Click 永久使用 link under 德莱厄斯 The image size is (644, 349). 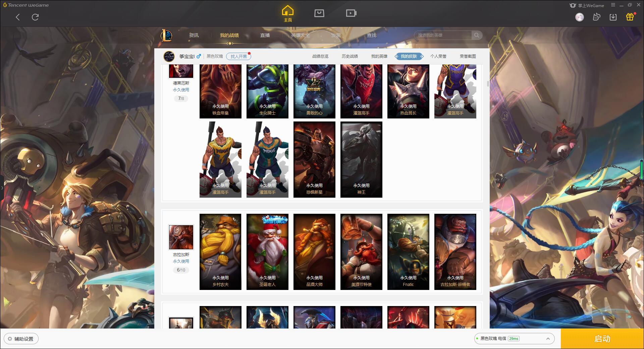point(181,90)
